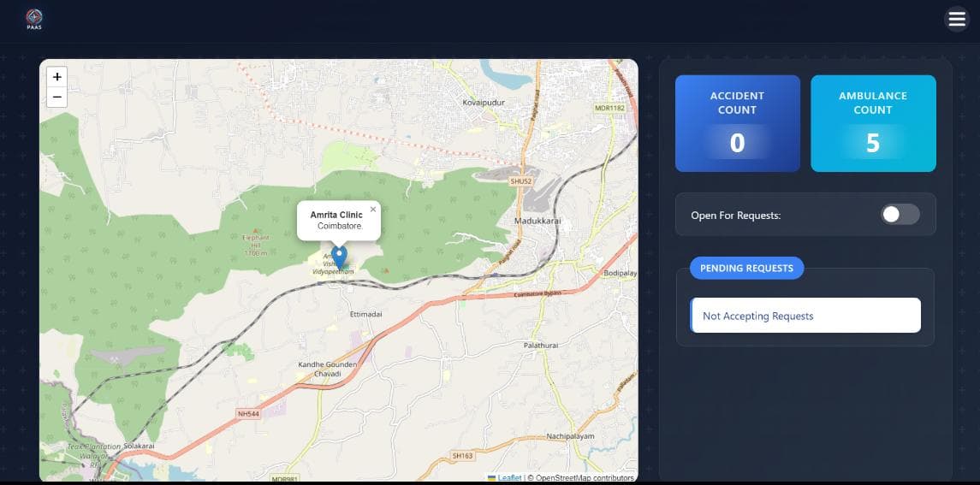Screen dimensions: 980x485
Task: Select the Ambulance Count card
Action: coord(873,123)
